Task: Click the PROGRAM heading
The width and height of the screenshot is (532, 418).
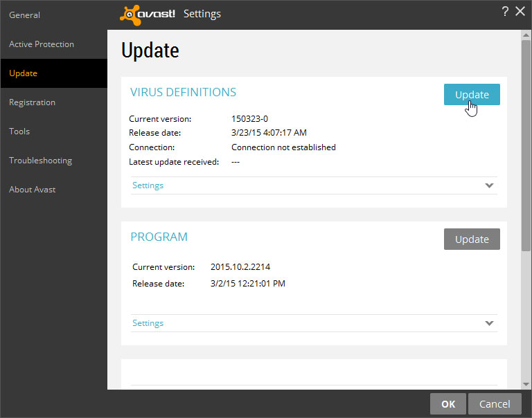Action: [159, 237]
